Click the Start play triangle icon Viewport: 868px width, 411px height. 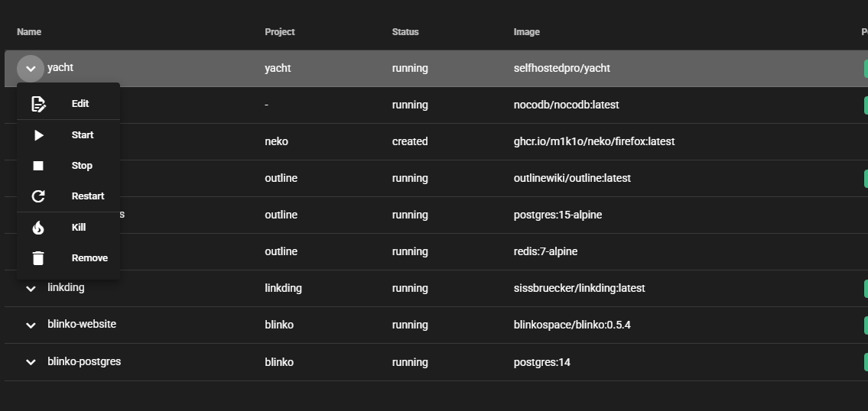pyautogui.click(x=39, y=135)
